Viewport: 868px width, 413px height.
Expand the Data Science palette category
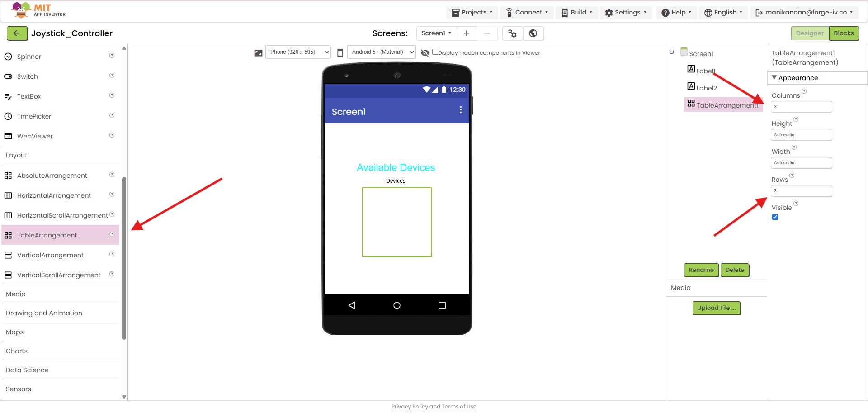point(60,370)
